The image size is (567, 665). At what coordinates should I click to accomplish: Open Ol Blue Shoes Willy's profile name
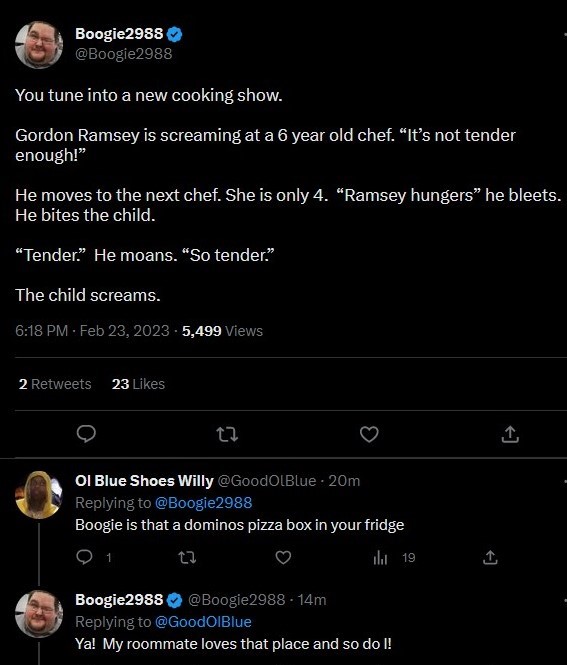click(x=144, y=481)
